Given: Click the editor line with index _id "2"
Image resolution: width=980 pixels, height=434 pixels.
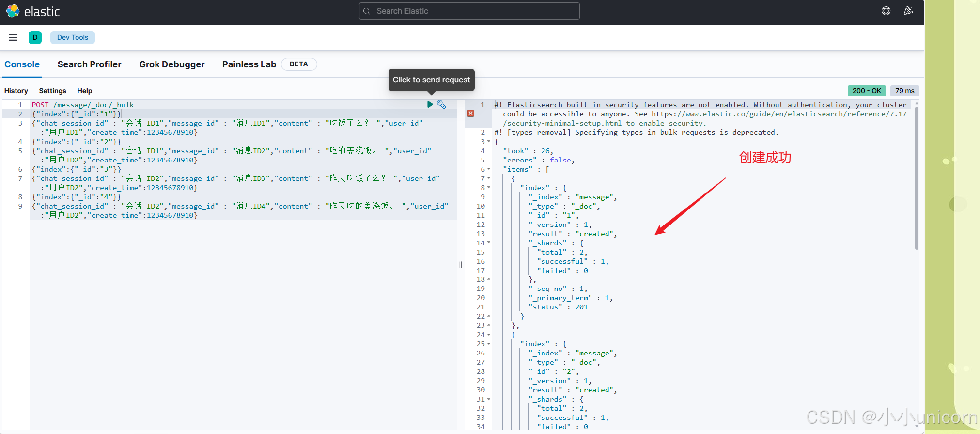Looking at the screenshot, I should (77, 142).
